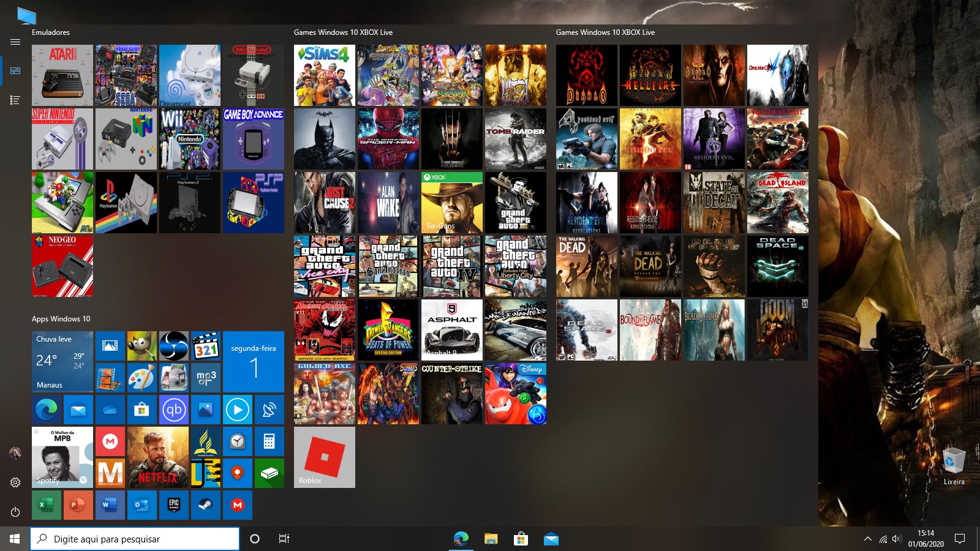The height and width of the screenshot is (551, 980).
Task: Open Settings from the Start sidebar gear
Action: pyautogui.click(x=15, y=482)
